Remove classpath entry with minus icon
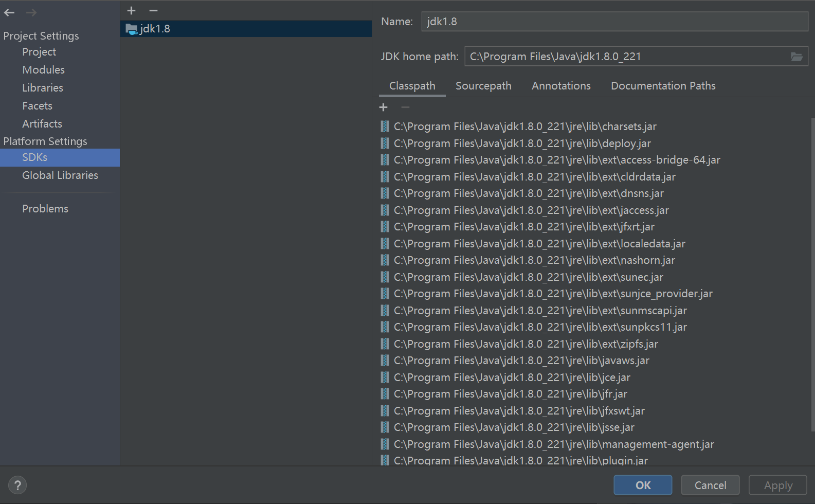Viewport: 815px width, 504px height. 405,107
